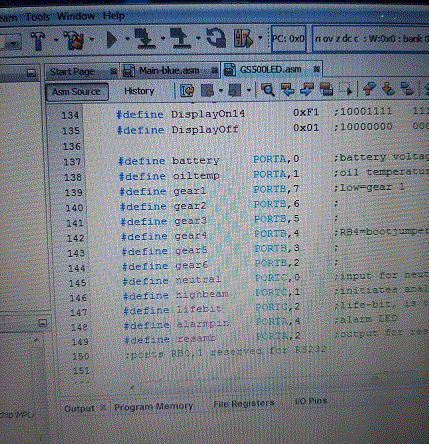Click line number 134 in gutter
This screenshot has height=444, width=429.
70,116
